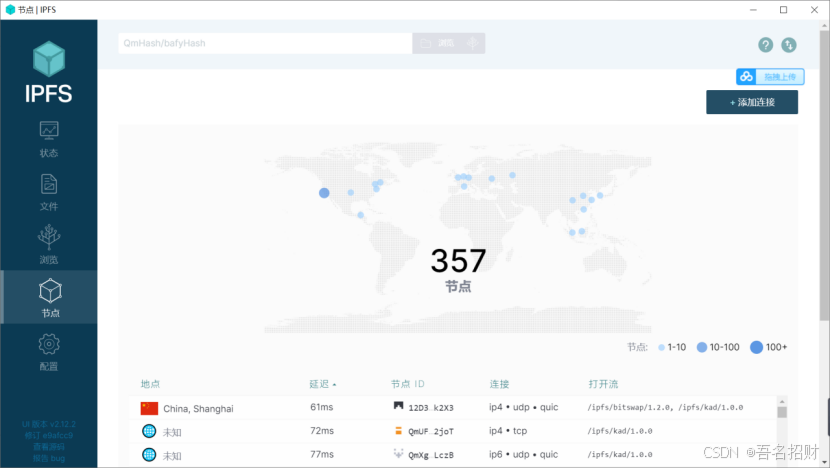Click the peer table scrollbar thumb
Image resolution: width=831 pixels, height=468 pixels.
(x=782, y=412)
